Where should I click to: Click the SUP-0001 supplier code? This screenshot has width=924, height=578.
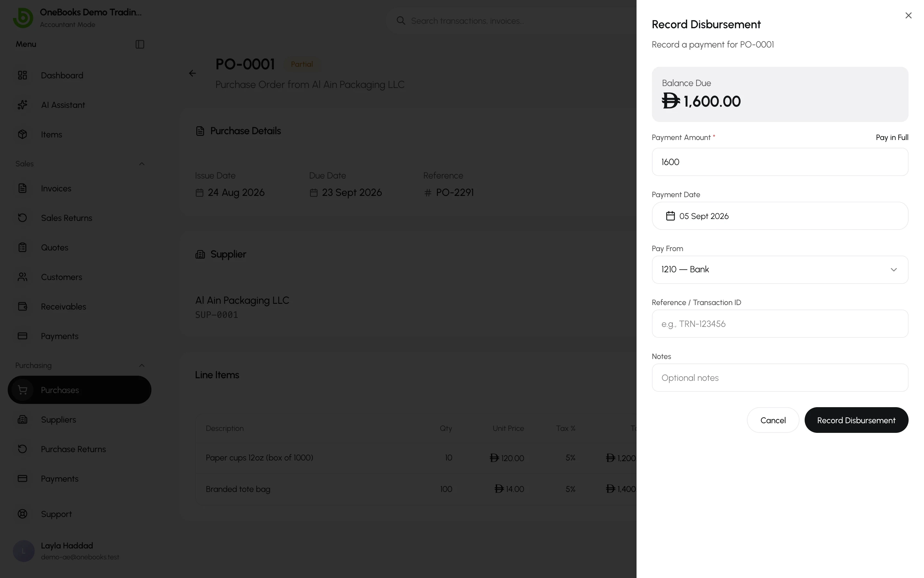[217, 315]
